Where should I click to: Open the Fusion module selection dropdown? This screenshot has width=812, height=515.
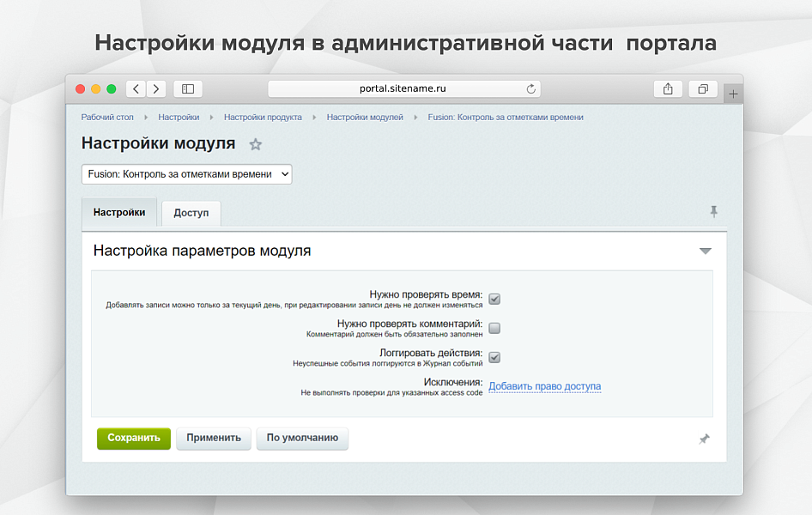coord(186,174)
